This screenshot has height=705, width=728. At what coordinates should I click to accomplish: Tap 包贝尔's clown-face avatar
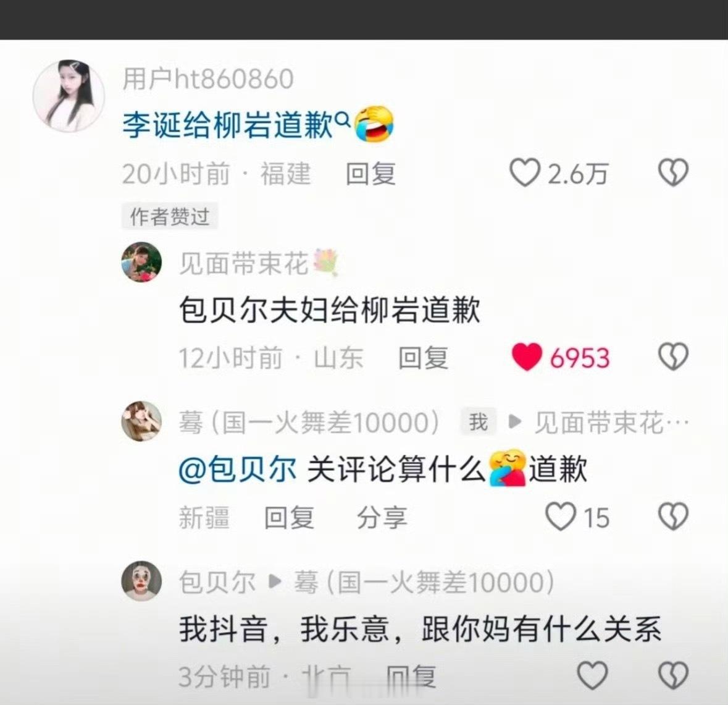point(141,580)
